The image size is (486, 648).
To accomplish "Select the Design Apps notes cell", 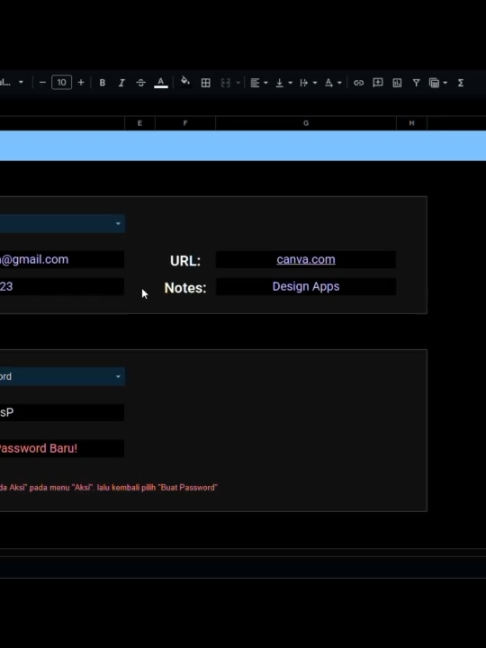I will point(306,286).
